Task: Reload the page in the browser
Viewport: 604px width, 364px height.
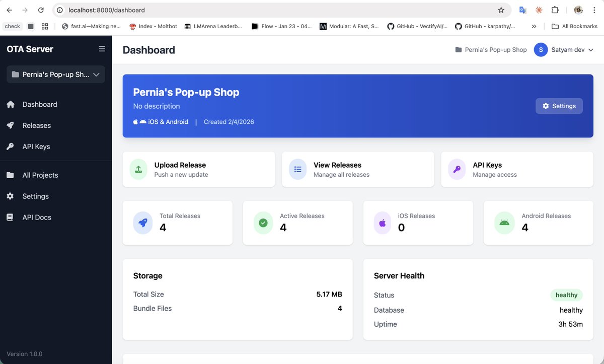Action: [x=41, y=10]
